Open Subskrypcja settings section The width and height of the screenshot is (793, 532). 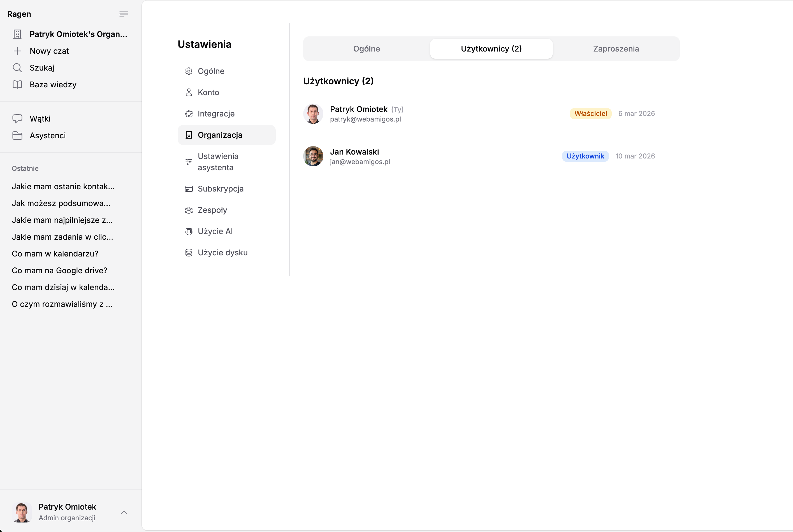tap(221, 189)
